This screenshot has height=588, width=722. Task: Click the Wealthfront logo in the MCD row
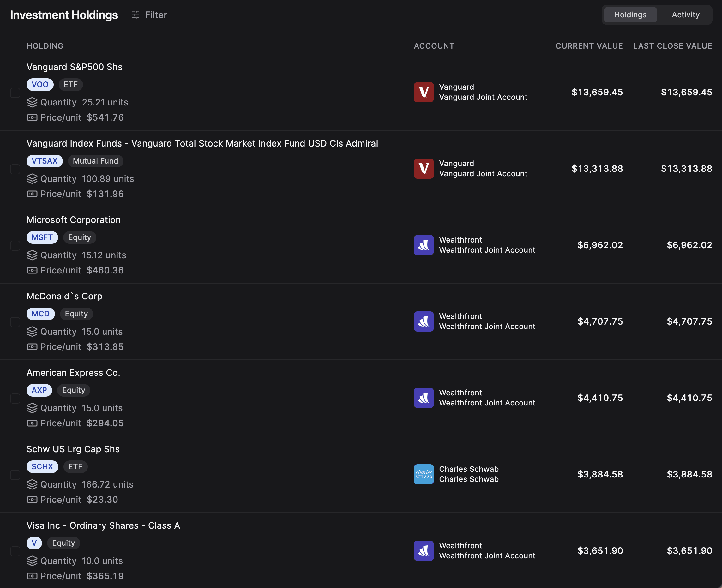point(424,321)
